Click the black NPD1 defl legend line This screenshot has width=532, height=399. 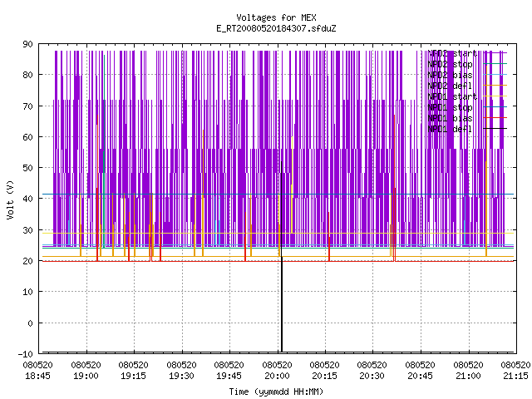(x=495, y=129)
